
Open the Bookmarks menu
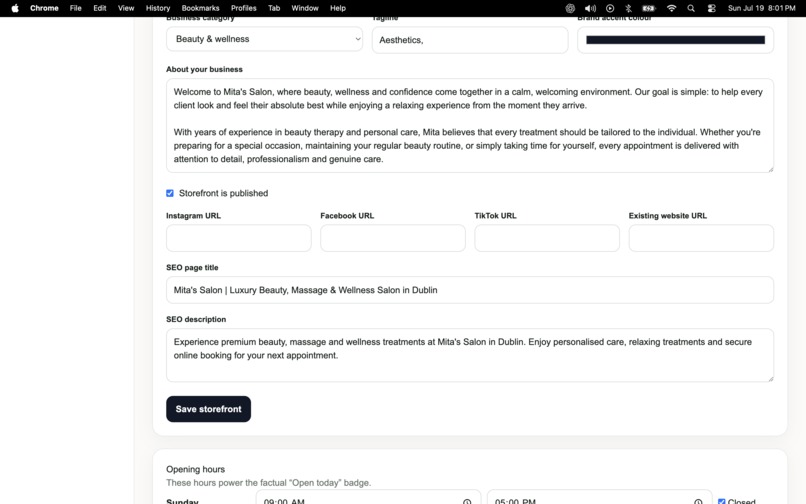(x=200, y=8)
